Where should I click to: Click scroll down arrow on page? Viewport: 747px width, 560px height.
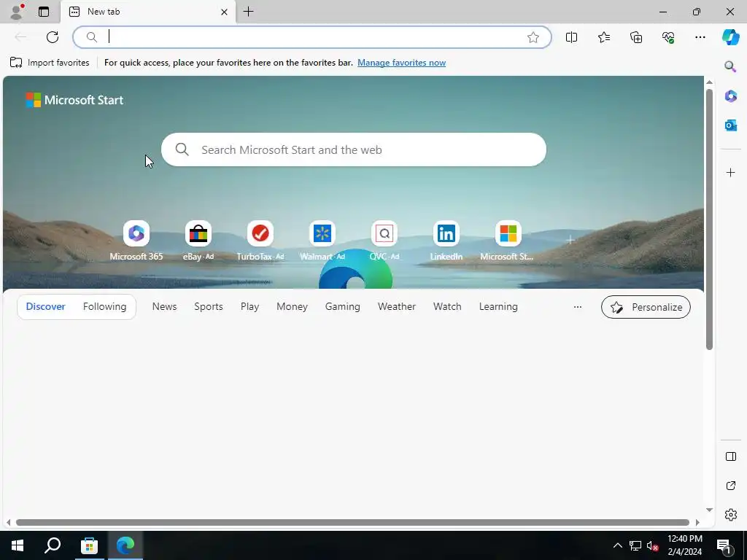[709, 510]
